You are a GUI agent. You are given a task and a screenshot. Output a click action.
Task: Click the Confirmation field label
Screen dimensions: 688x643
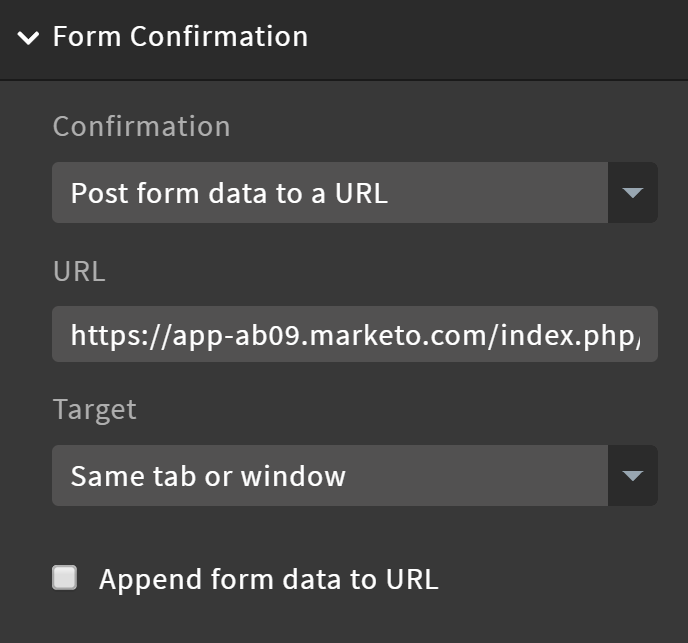point(141,126)
